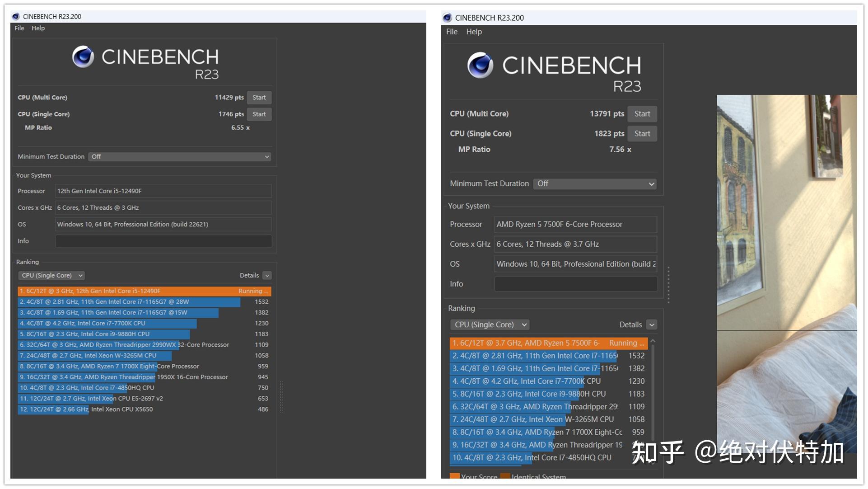Start Multi Core test in right window
Screen dimensions: 868x489
coord(642,114)
